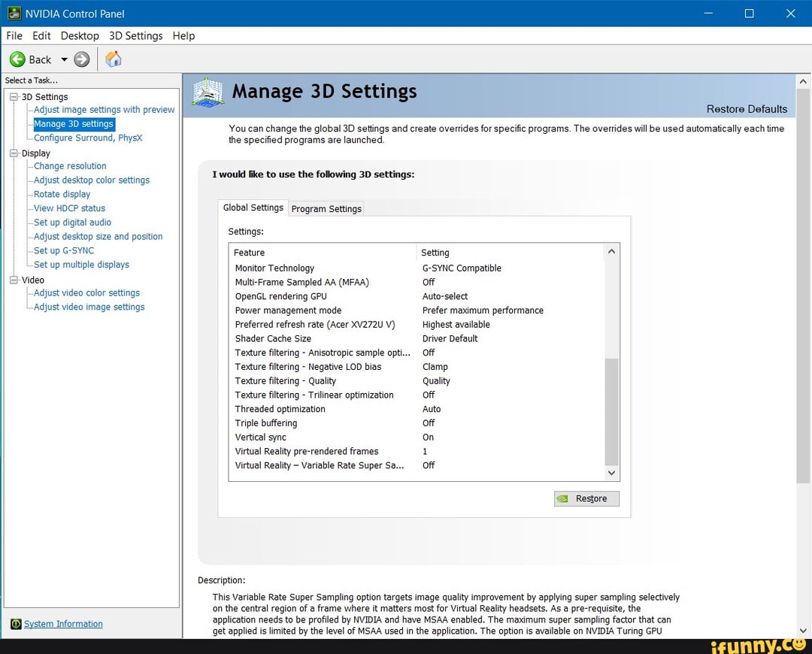This screenshot has width=812, height=654.
Task: Open the 3D Settings menu
Action: 135,35
